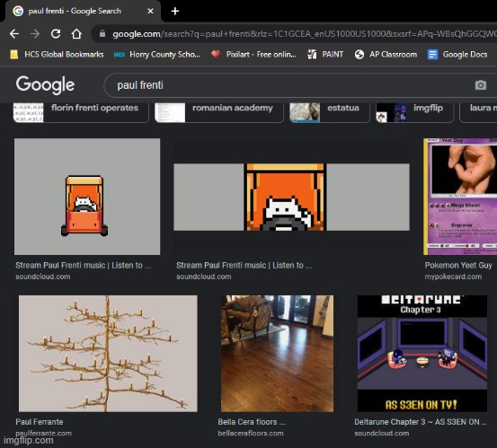Image resolution: width=497 pixels, height=448 pixels.
Task: Reload the current page
Action: click(x=56, y=33)
